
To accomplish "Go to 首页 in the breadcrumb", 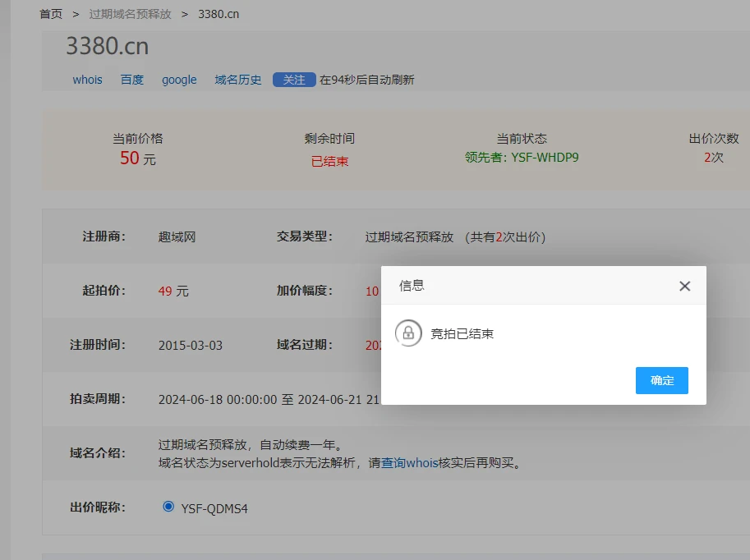I will point(51,14).
